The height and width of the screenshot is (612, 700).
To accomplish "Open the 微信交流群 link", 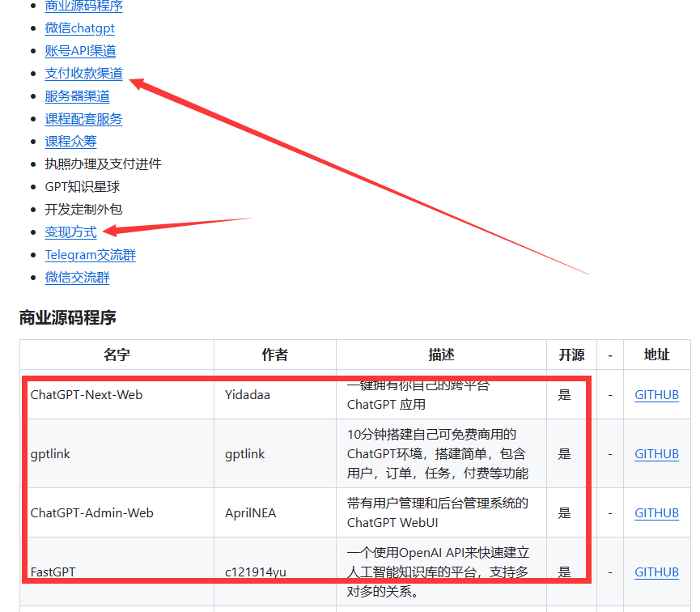I will tap(77, 278).
